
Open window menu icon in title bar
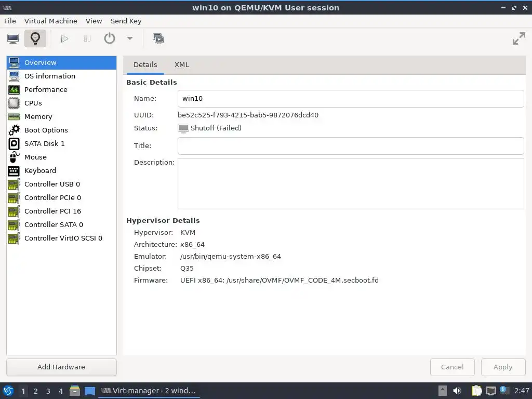pyautogui.click(x=7, y=7)
